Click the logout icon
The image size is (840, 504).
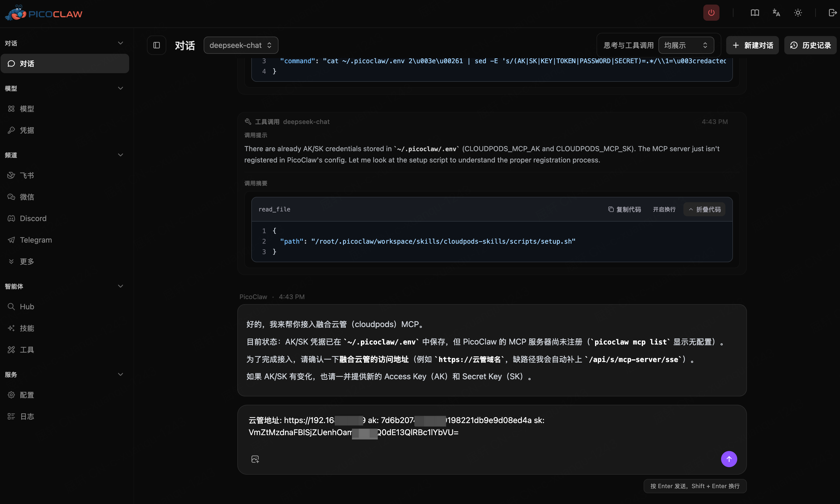click(832, 13)
